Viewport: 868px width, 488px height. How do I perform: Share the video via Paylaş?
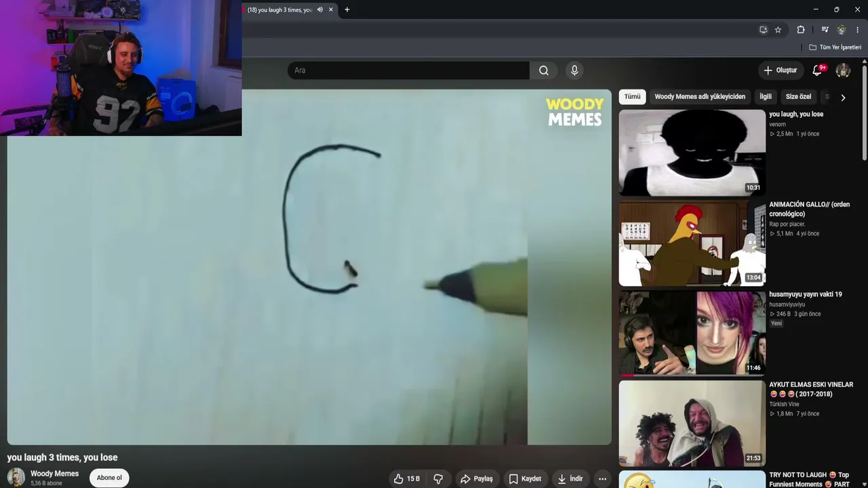click(x=476, y=479)
